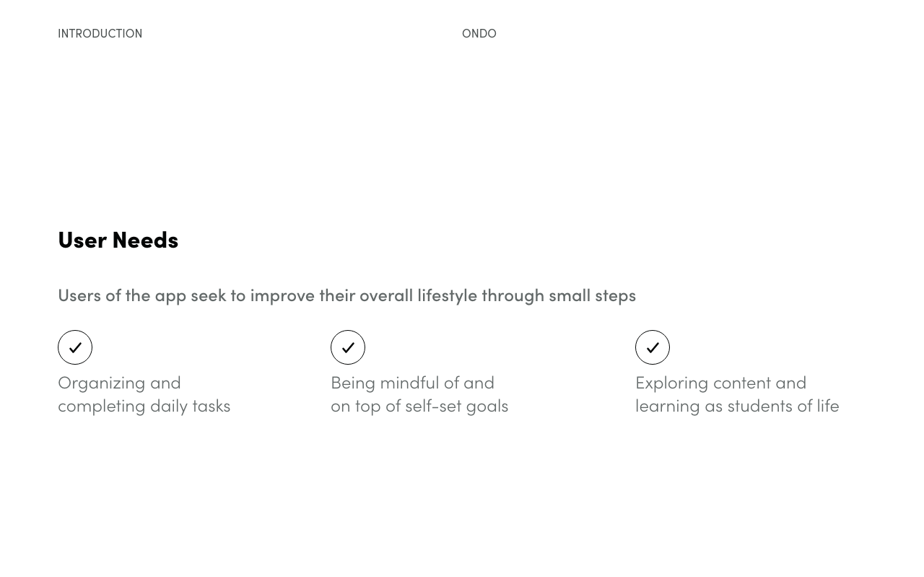Click the 'Organizing and' text line

click(x=119, y=383)
